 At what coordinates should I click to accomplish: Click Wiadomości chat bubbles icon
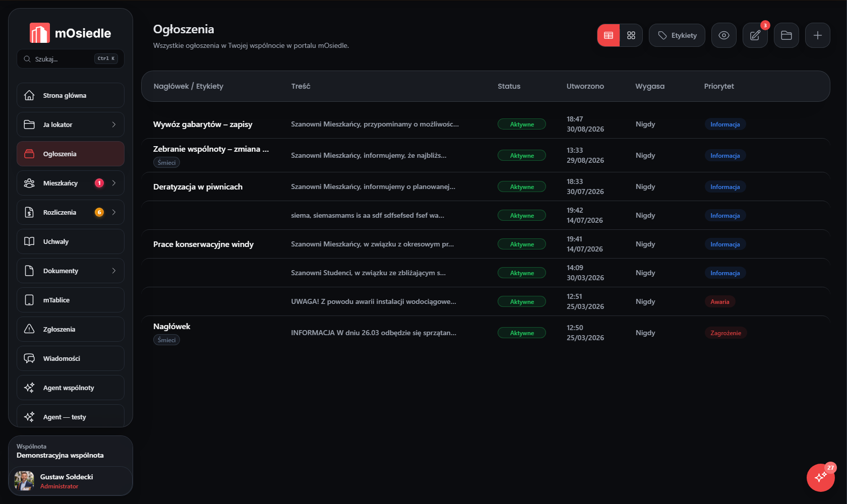(x=29, y=358)
